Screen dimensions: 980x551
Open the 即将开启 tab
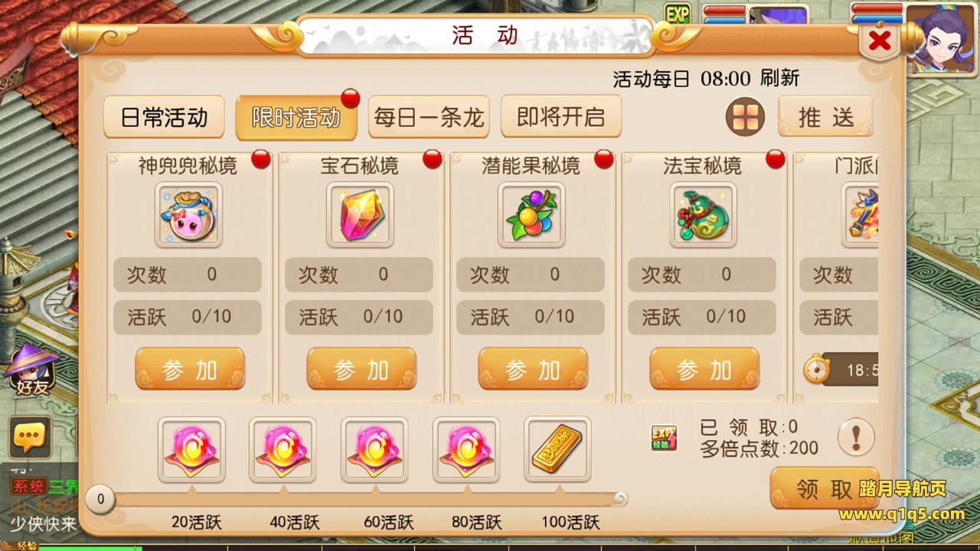point(561,117)
